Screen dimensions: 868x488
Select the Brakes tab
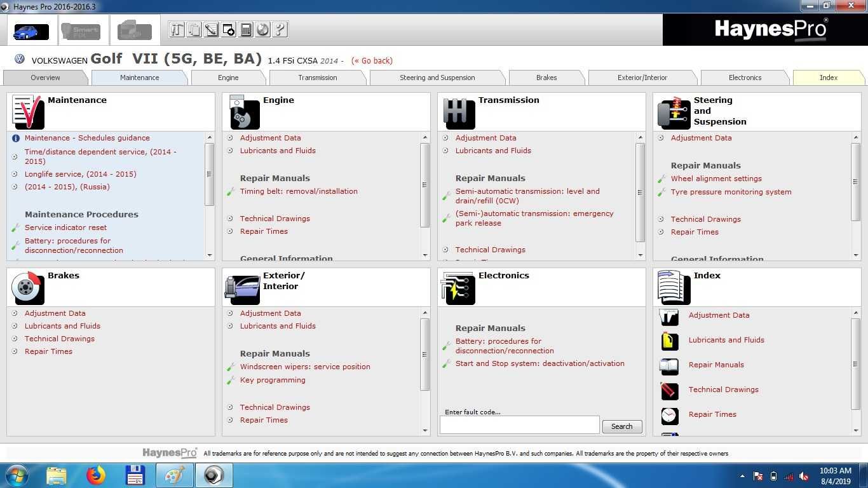pos(546,78)
